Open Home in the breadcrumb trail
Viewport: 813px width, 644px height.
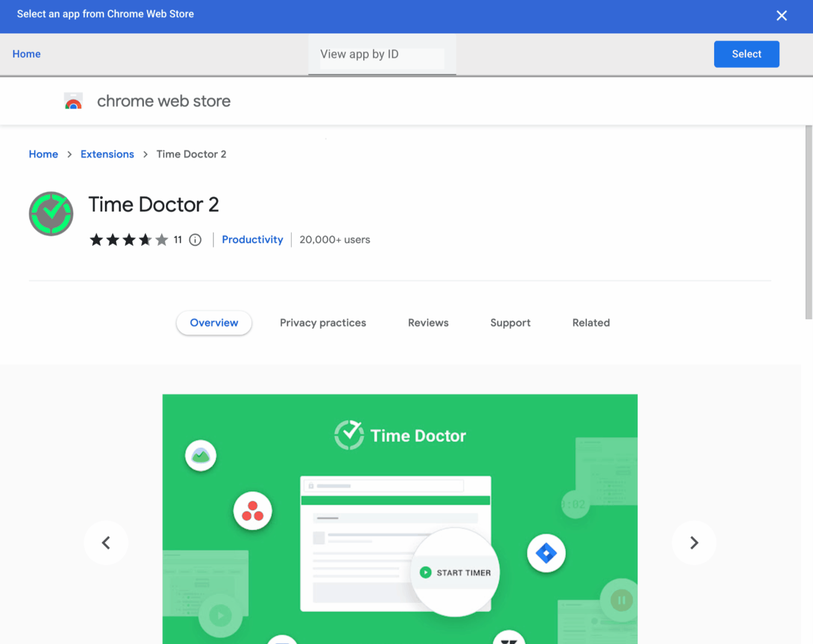(43, 154)
